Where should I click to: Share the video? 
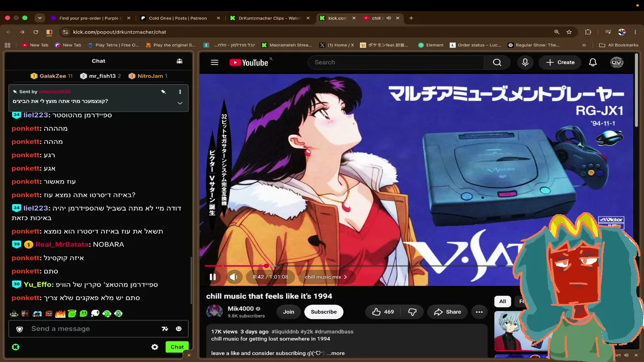click(447, 312)
